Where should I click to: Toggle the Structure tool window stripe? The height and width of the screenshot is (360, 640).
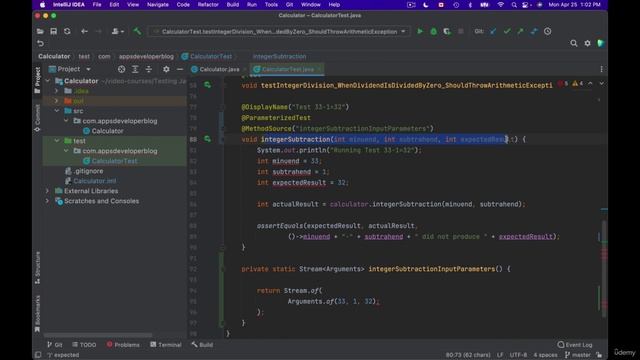(38, 268)
